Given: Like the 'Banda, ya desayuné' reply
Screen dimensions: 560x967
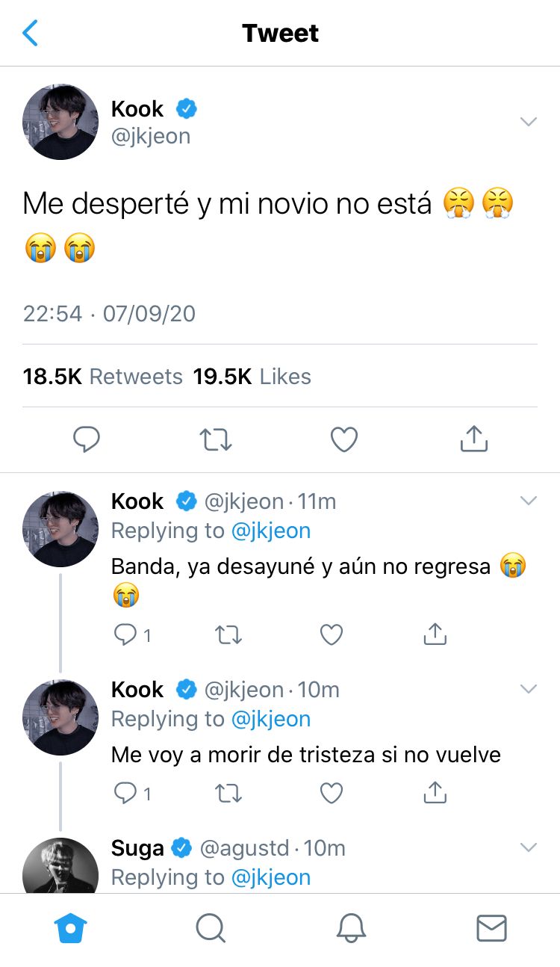Looking at the screenshot, I should pos(332,634).
